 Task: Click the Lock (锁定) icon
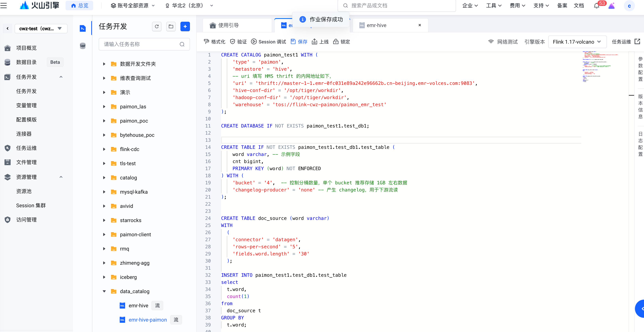[x=336, y=41]
